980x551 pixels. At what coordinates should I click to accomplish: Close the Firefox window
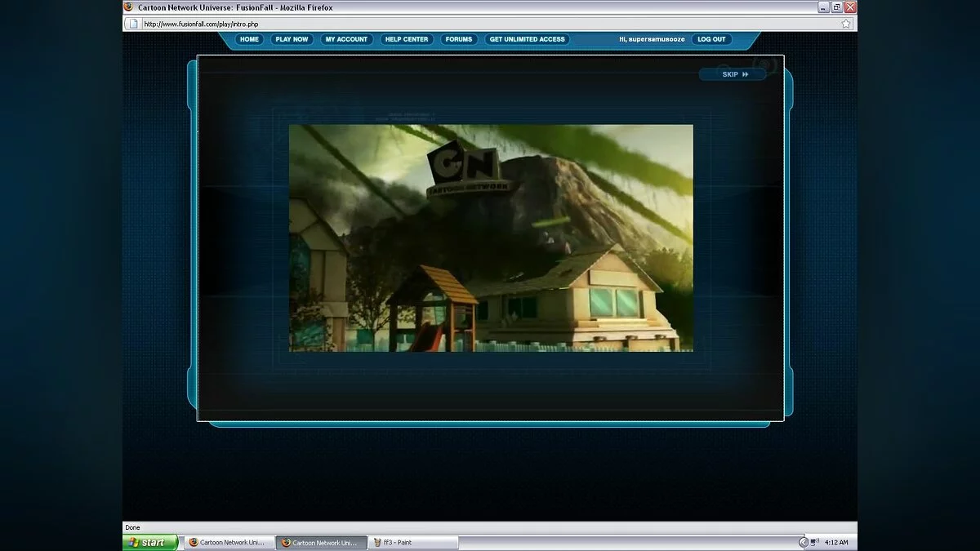(x=850, y=7)
